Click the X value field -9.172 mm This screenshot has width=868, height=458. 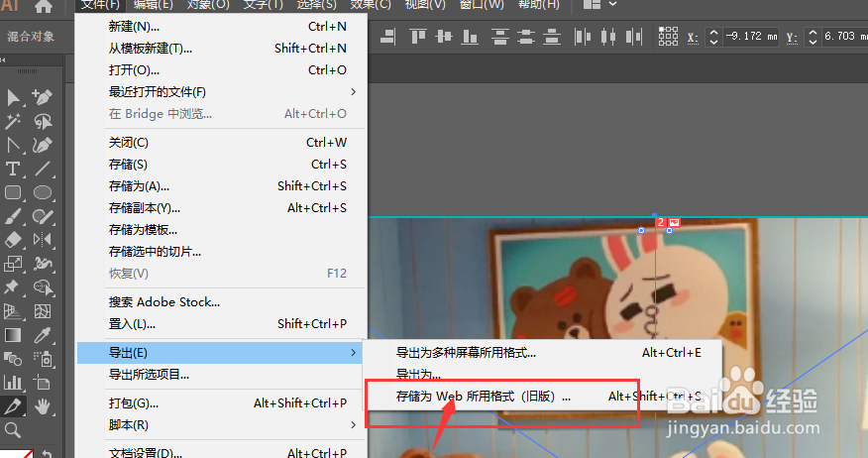pos(751,37)
